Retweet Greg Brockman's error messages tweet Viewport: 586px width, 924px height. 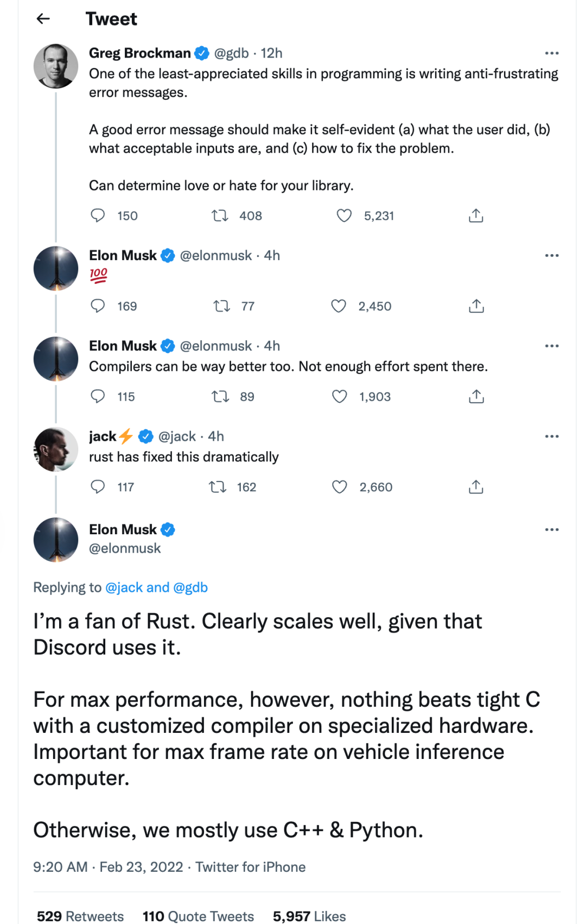pyautogui.click(x=220, y=216)
